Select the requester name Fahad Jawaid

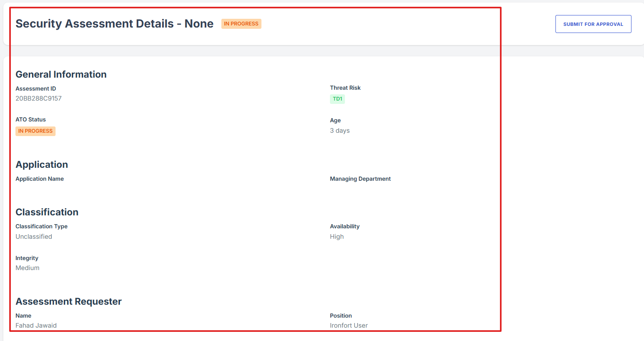tap(36, 326)
